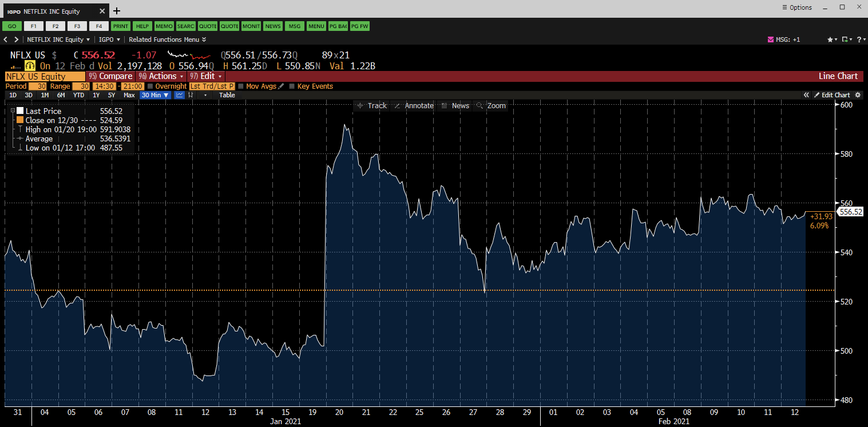Click the intraday sparkline mini chart
Image resolution: width=868 pixels, height=427 pixels.
188,55
